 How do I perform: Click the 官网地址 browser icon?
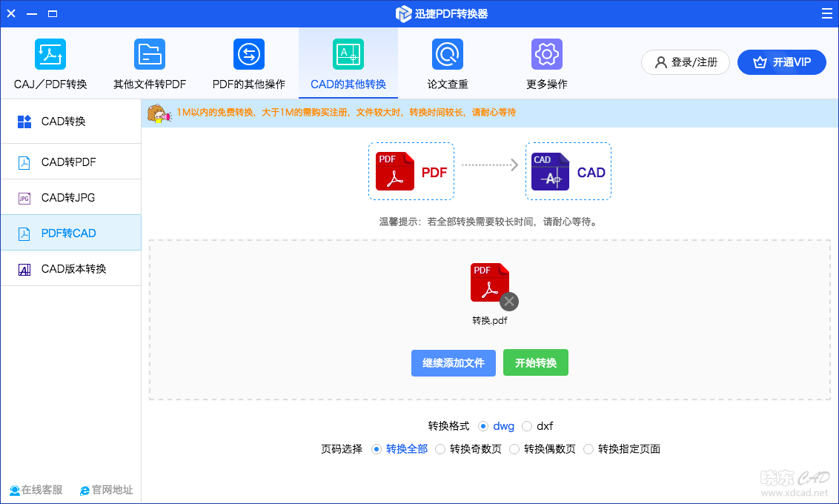[84, 491]
